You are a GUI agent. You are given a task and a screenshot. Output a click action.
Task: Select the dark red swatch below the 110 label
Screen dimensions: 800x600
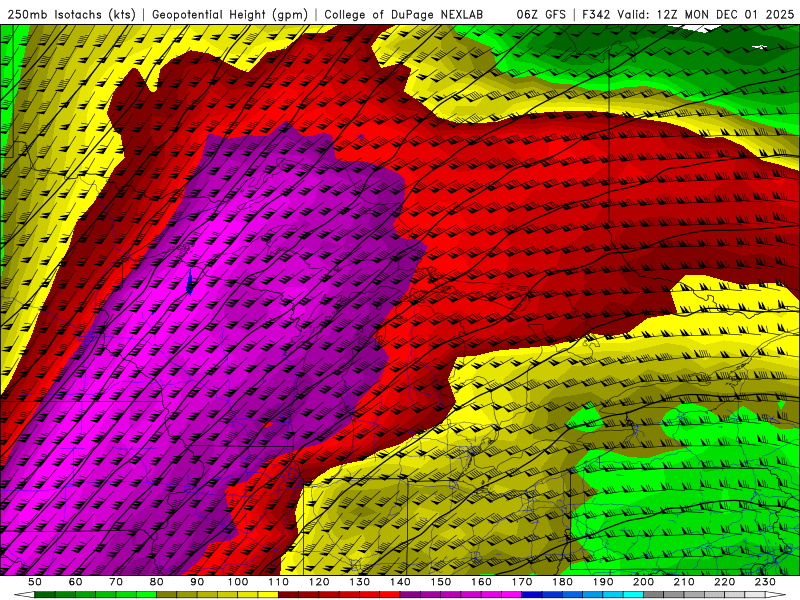tap(288, 595)
